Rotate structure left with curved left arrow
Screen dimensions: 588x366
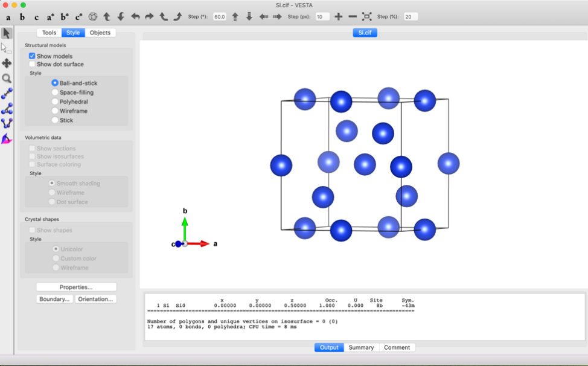pos(135,16)
